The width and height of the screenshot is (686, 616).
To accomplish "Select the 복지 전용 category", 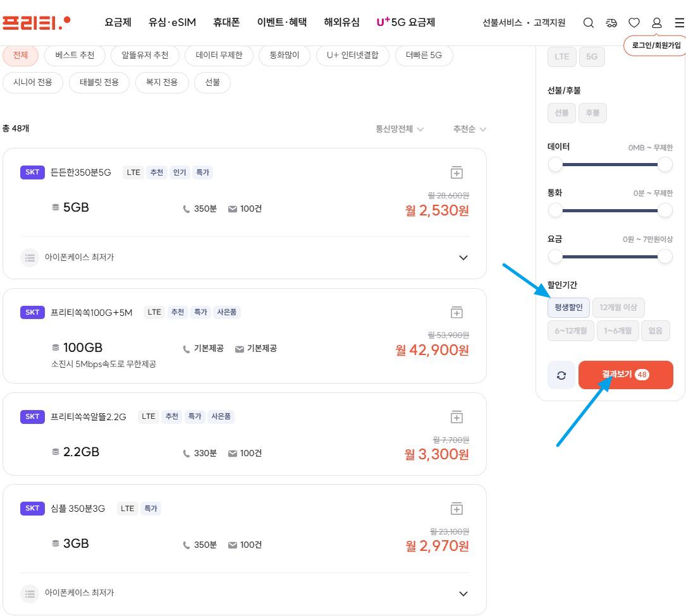I will click(x=162, y=83).
